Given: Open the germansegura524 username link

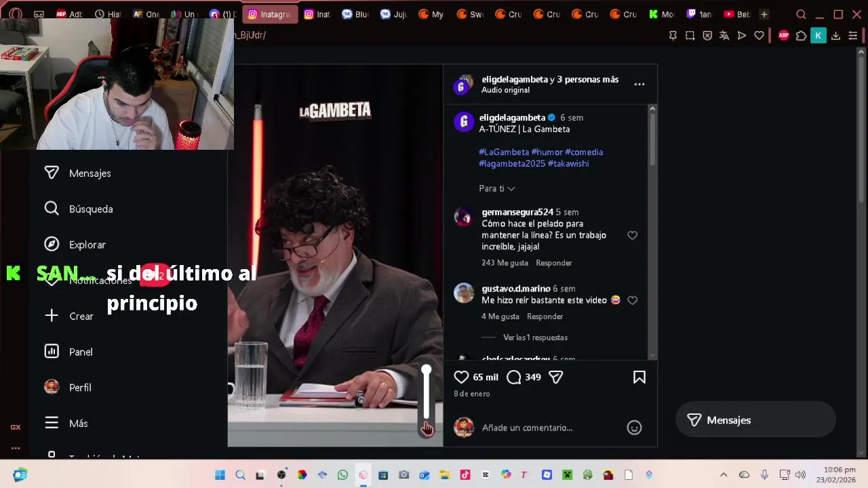Looking at the screenshot, I should point(517,212).
